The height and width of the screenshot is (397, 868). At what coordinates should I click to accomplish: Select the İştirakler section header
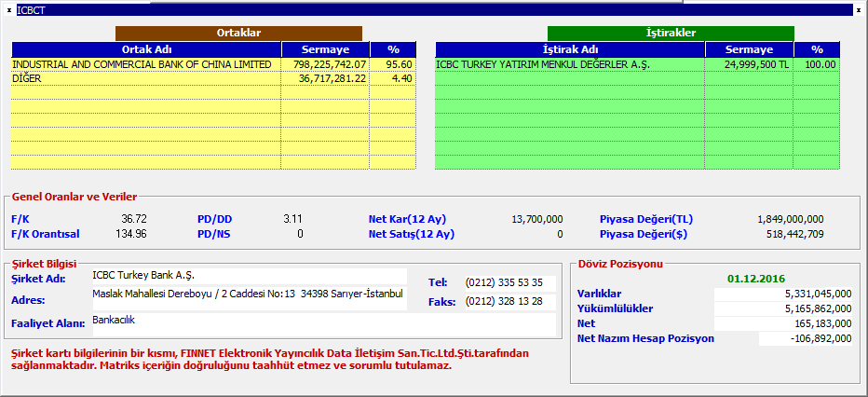pos(671,34)
